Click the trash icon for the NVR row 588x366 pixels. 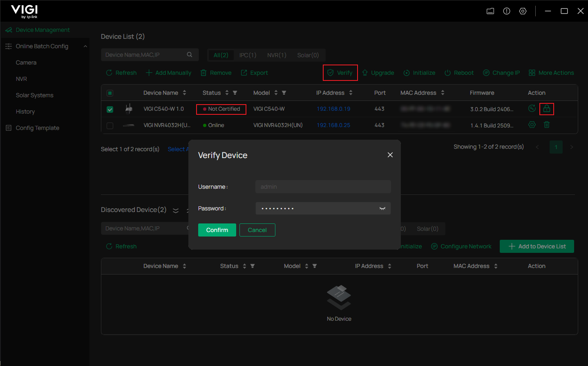pyautogui.click(x=546, y=125)
